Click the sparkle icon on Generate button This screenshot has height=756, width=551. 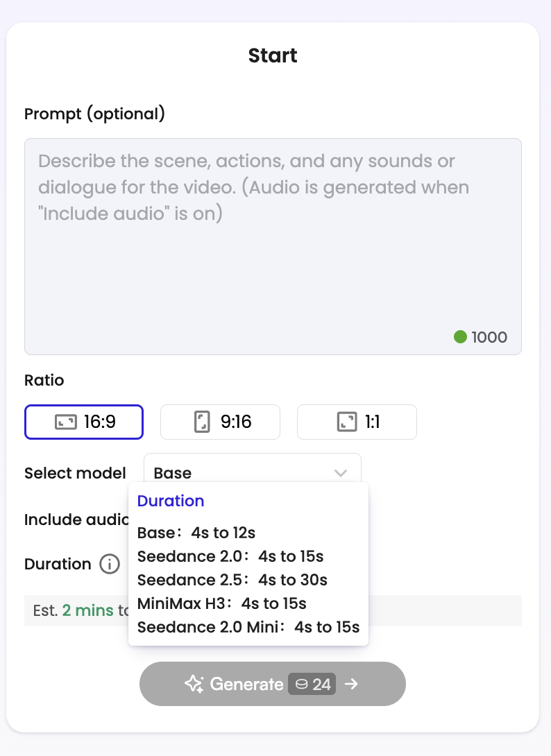click(x=194, y=684)
